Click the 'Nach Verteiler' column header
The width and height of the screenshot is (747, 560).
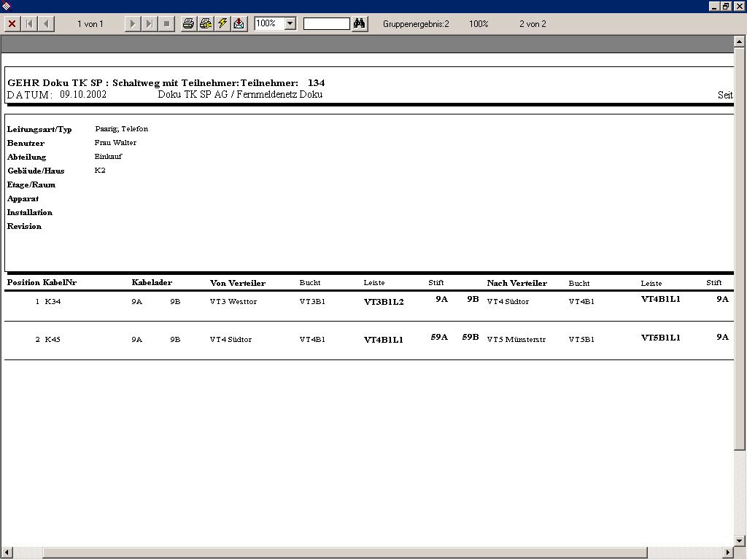coord(517,283)
